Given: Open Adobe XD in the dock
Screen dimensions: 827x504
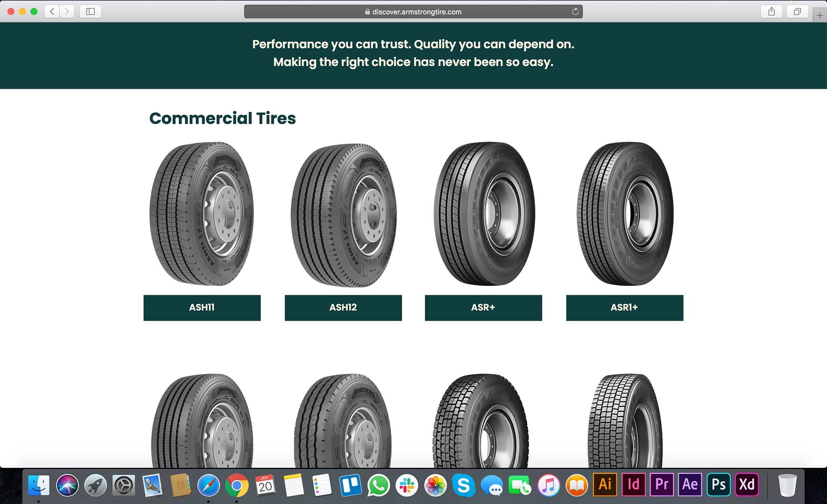Looking at the screenshot, I should (x=747, y=485).
